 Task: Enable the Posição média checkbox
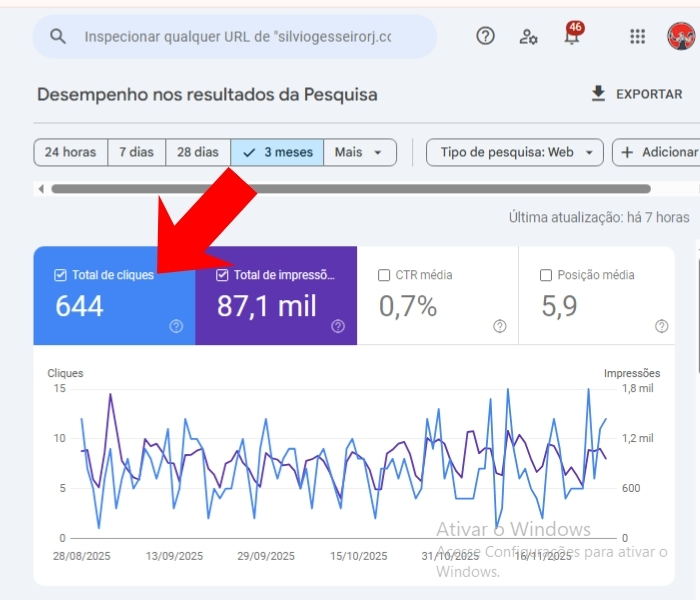tap(546, 275)
